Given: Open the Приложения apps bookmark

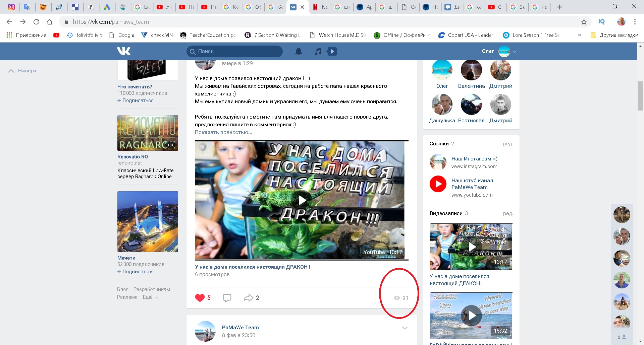Looking at the screenshot, I should pos(26,35).
